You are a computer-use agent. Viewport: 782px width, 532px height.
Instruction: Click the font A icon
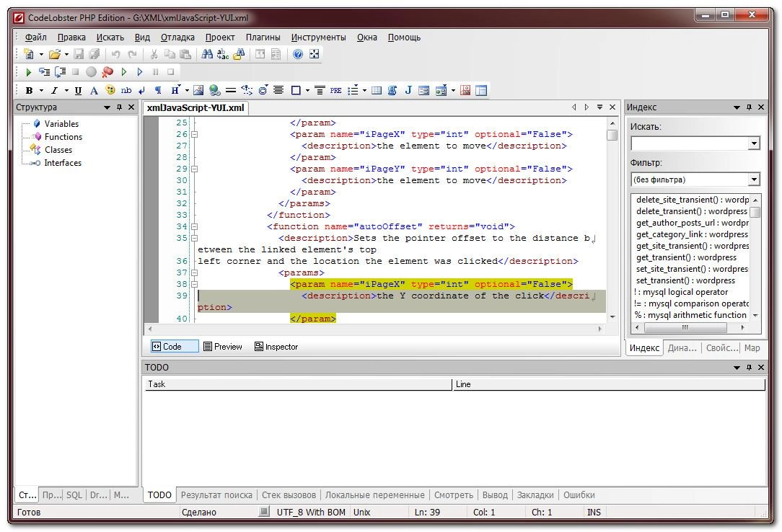coord(94,90)
